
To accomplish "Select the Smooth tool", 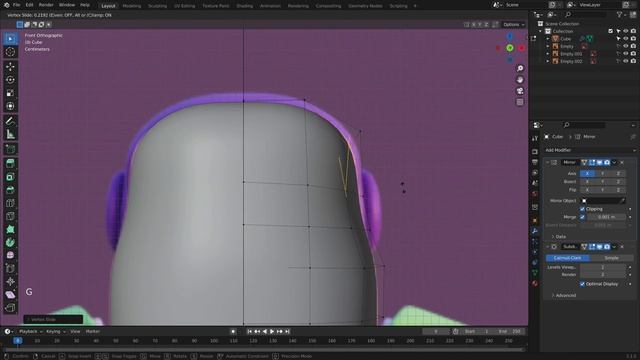I will tap(10, 255).
